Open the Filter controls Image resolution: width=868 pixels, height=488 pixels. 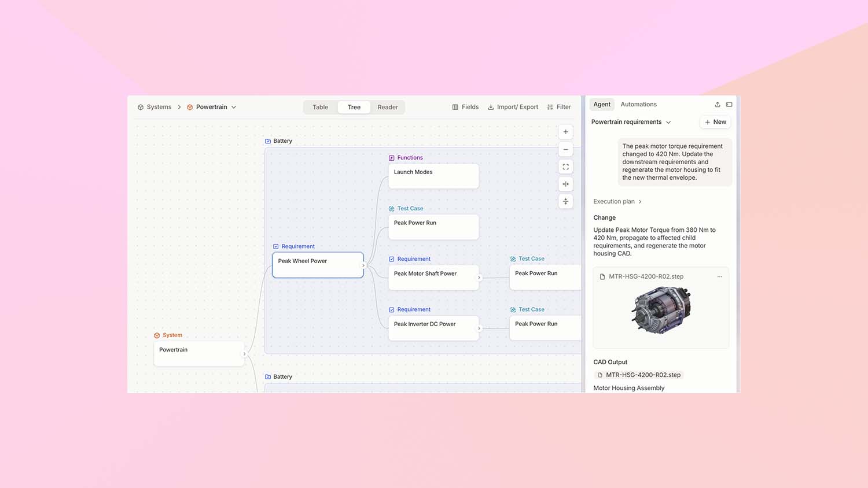(559, 107)
